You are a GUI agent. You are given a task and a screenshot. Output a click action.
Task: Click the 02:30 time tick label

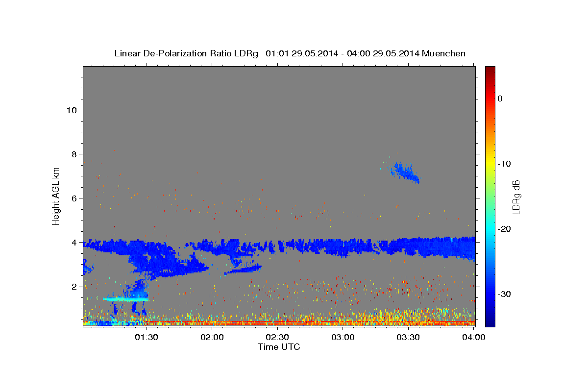coord(277,338)
